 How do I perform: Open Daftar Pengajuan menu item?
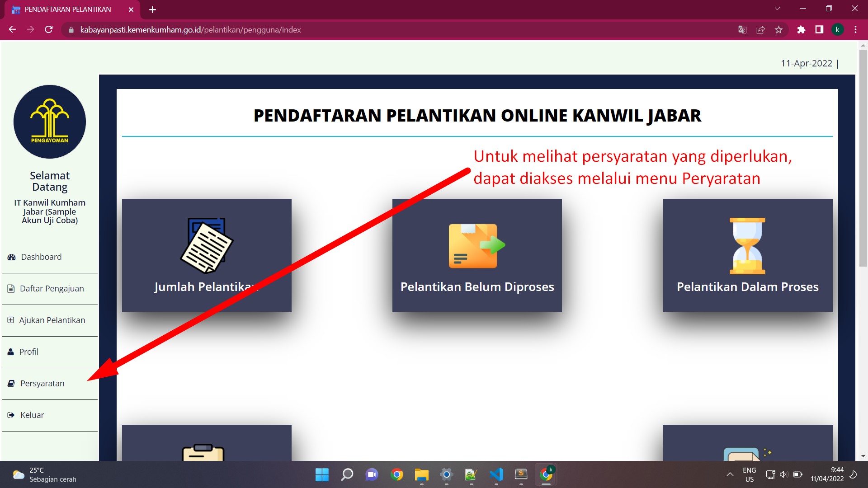click(52, 289)
